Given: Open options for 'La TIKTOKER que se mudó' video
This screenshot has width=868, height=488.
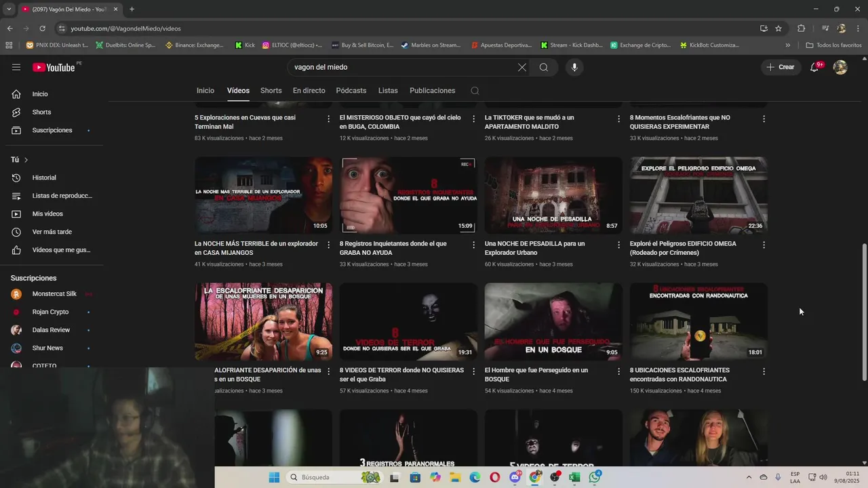Looking at the screenshot, I should click(618, 119).
